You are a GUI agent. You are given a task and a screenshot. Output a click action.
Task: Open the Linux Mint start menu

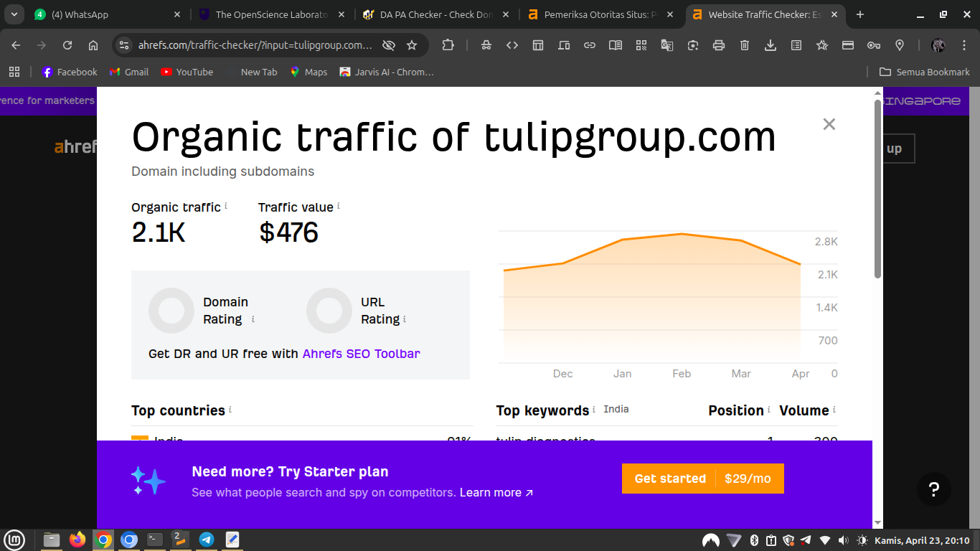click(x=14, y=540)
